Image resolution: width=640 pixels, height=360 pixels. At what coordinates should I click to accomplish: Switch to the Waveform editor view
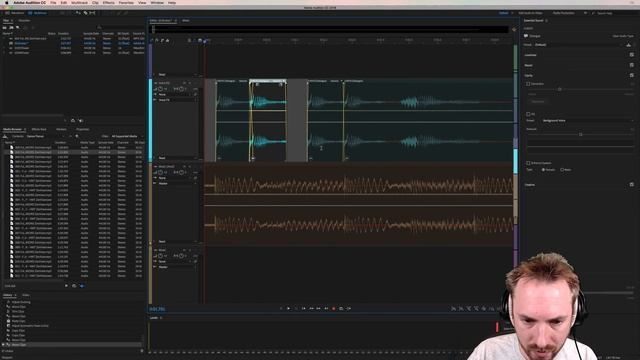pyautogui.click(x=15, y=13)
